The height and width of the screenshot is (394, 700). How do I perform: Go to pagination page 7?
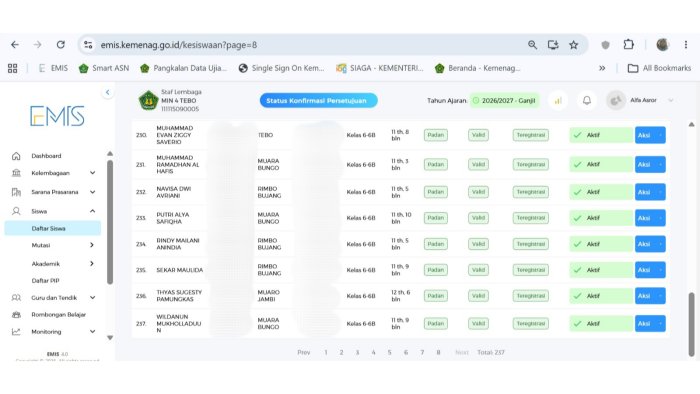tap(422, 352)
